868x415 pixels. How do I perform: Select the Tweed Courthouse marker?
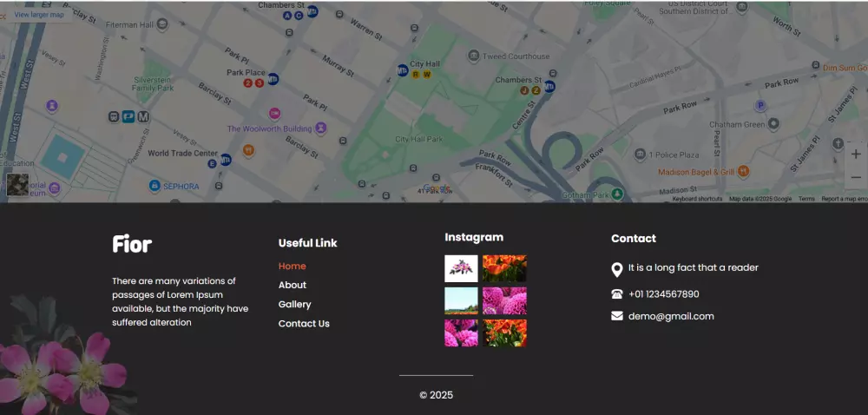pyautogui.click(x=474, y=56)
